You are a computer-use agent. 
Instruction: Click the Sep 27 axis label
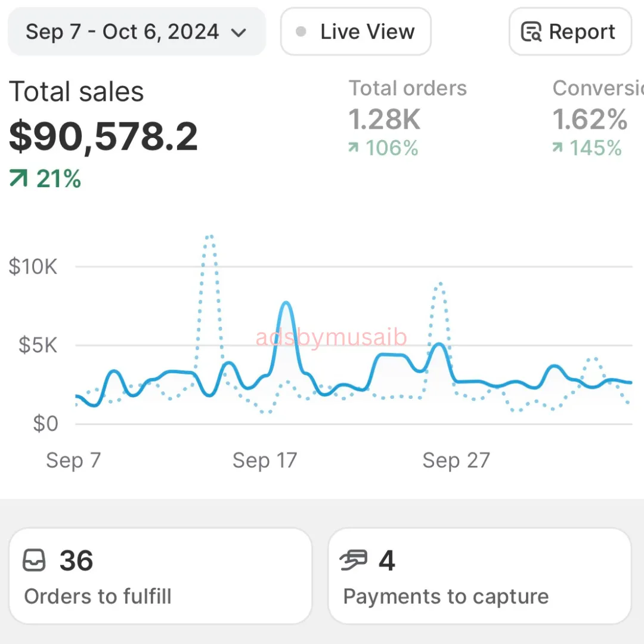click(456, 460)
